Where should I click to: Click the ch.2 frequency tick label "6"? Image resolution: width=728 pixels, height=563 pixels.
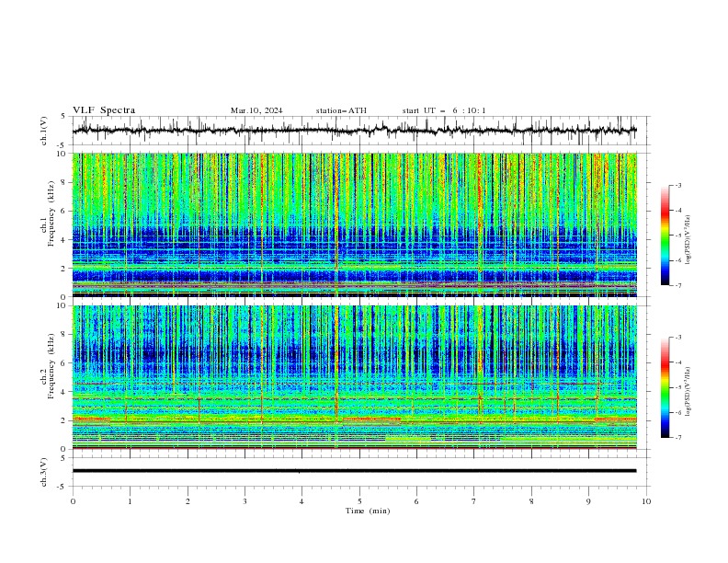coord(64,363)
